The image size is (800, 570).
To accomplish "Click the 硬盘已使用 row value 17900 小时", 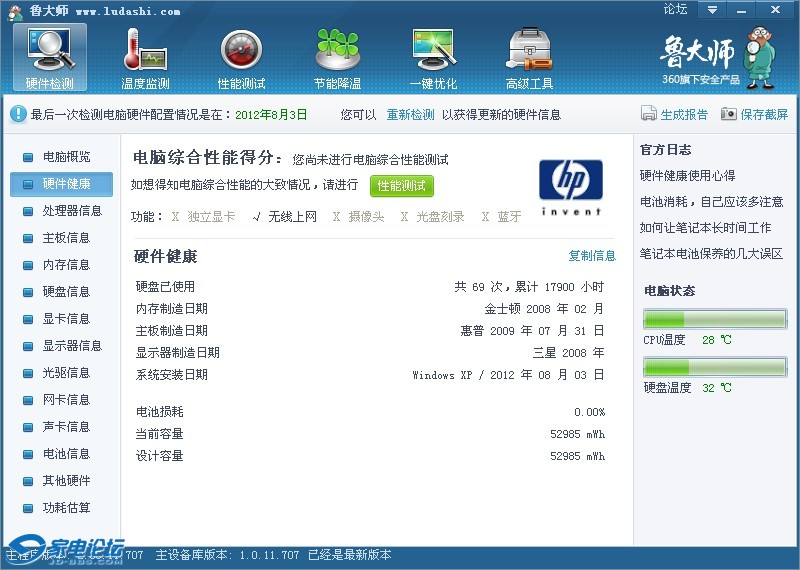I will [574, 287].
